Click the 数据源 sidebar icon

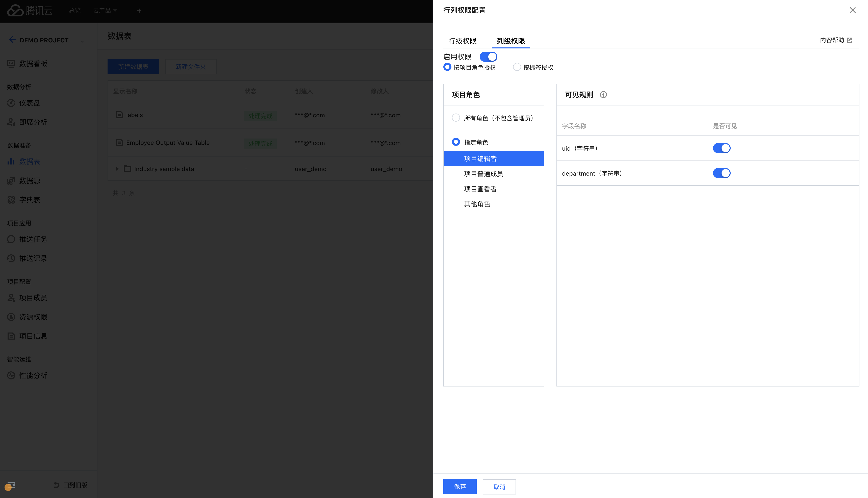11,181
